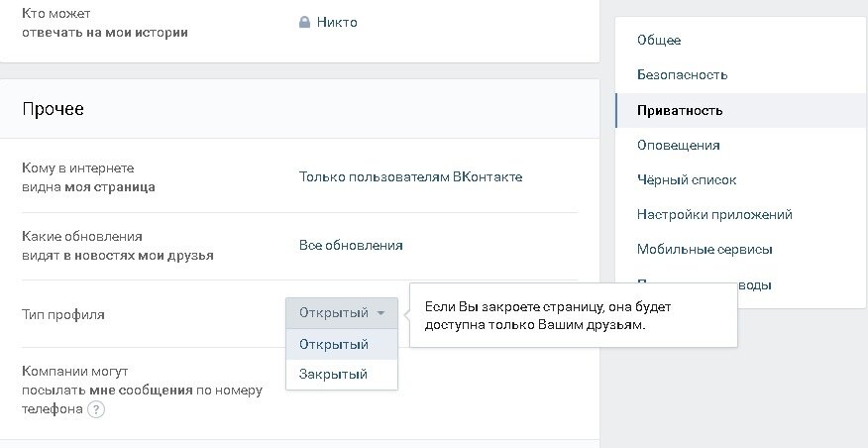This screenshot has width=868, height=448.
Task: Open the Безопасность settings section
Action: pos(682,74)
